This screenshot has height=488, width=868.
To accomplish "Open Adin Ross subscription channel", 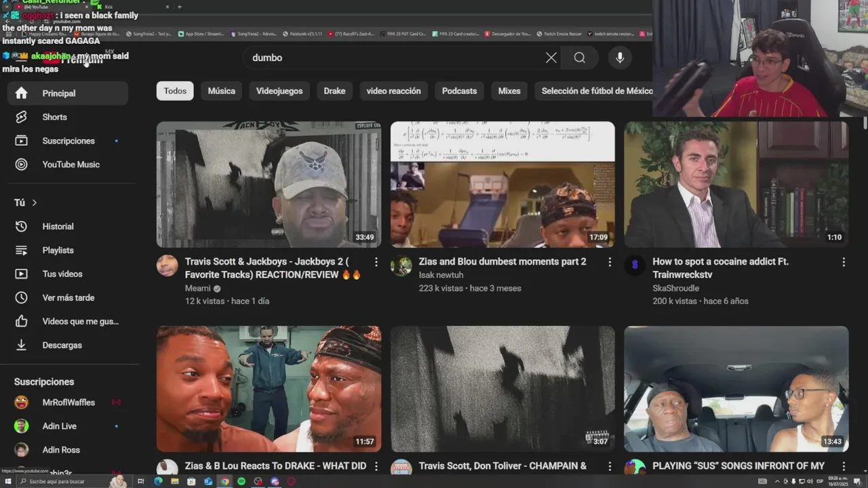I will 67,450.
